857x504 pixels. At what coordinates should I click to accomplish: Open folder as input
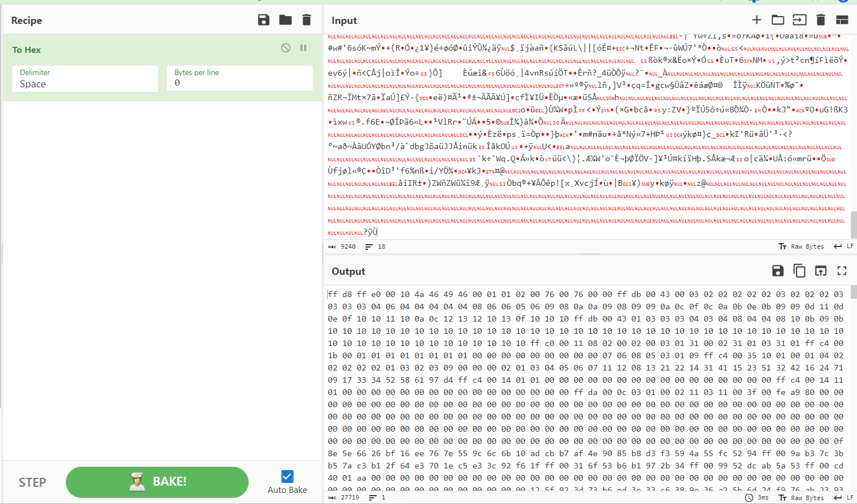[x=778, y=20]
